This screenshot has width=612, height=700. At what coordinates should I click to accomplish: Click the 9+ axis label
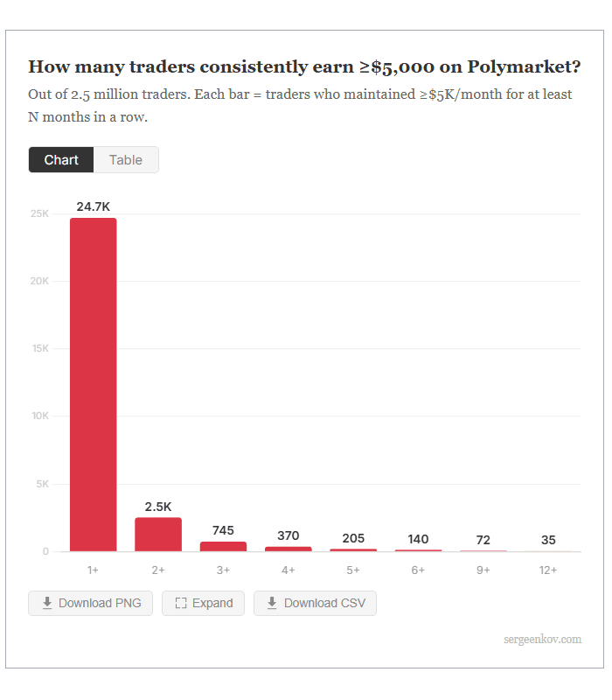[x=483, y=570]
